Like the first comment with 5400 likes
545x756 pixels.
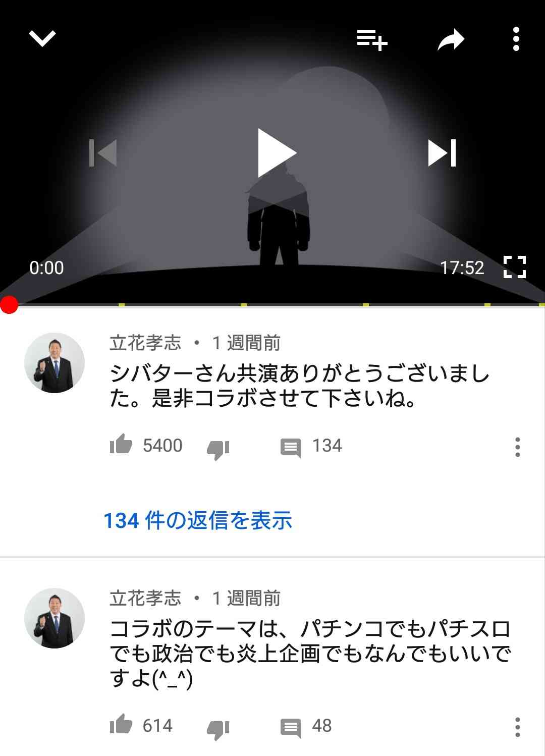point(121,444)
